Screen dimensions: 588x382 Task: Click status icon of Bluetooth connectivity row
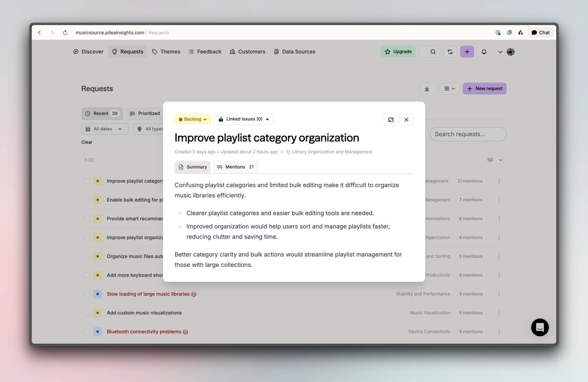[x=97, y=332]
